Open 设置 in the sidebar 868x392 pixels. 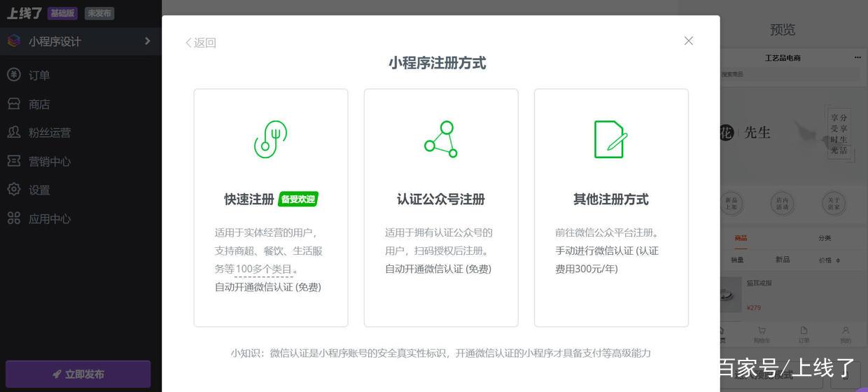[39, 190]
